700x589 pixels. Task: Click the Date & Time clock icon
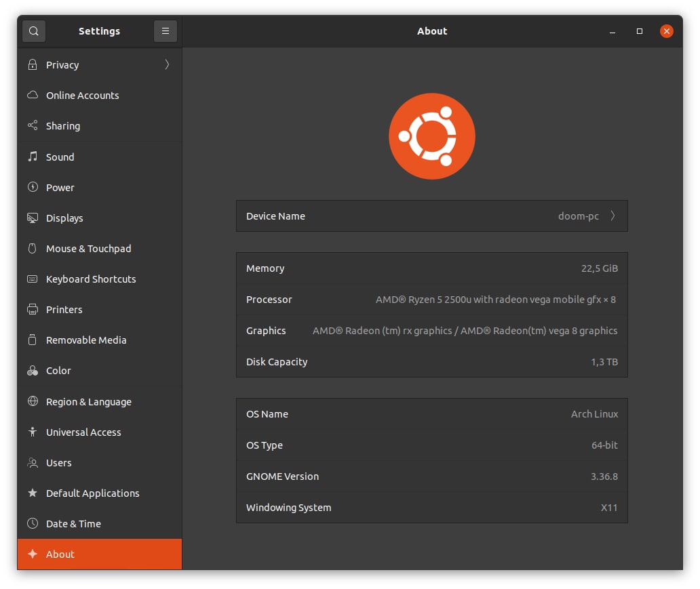coord(33,523)
